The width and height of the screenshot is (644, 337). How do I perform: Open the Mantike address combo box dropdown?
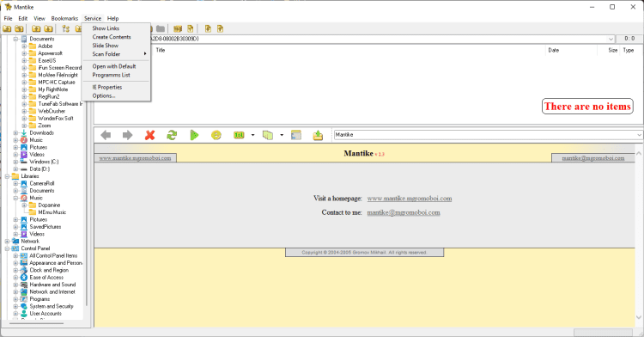point(639,135)
